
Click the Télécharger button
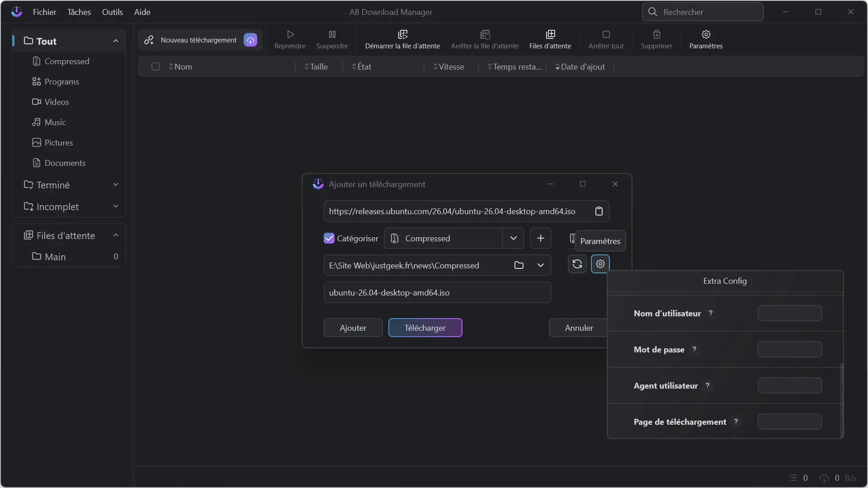[x=425, y=328]
